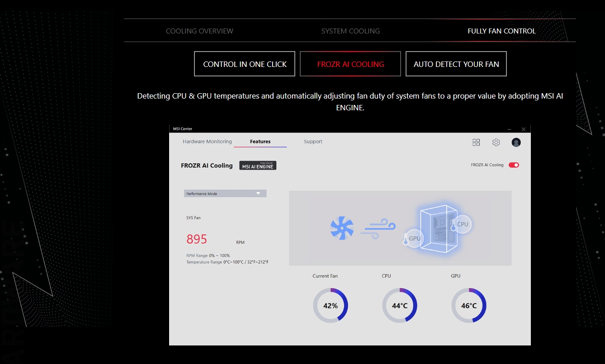Click the Auto Detect Your Fan button
Screen dimensions: 605x364
[x=456, y=64]
